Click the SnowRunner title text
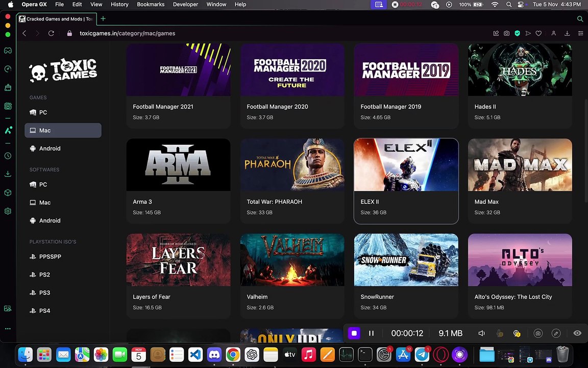This screenshot has width=588, height=368. [x=377, y=296]
